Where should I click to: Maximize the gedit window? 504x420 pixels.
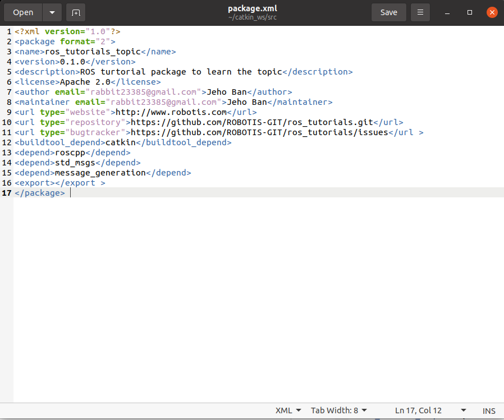tap(470, 12)
